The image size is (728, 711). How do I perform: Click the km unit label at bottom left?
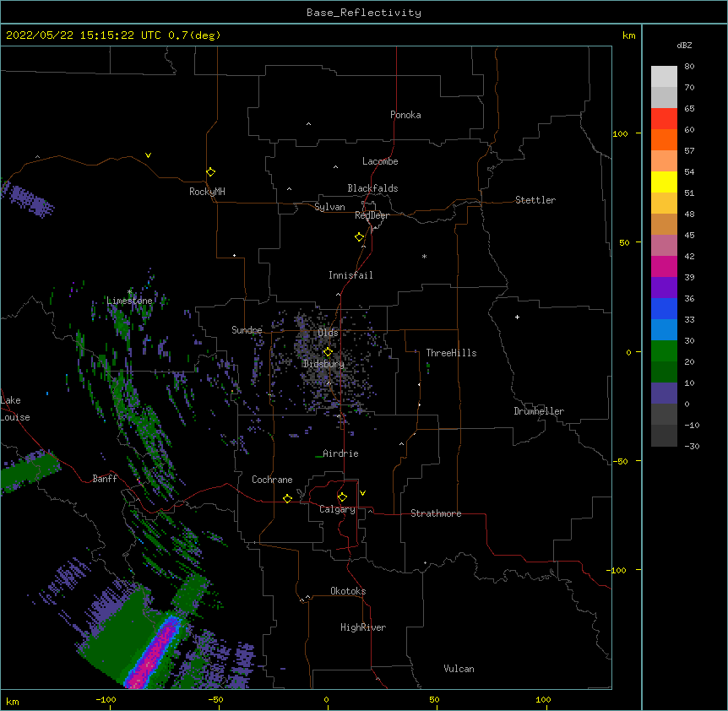click(12, 701)
